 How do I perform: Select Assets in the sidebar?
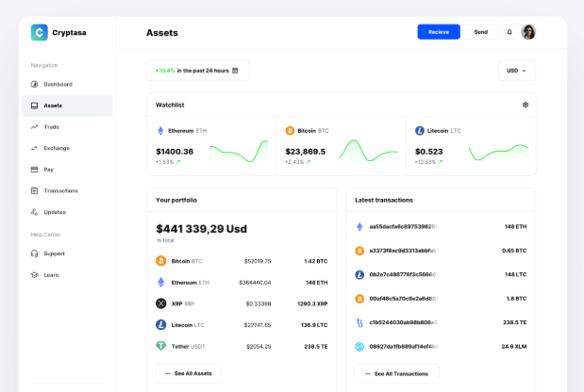(x=67, y=106)
